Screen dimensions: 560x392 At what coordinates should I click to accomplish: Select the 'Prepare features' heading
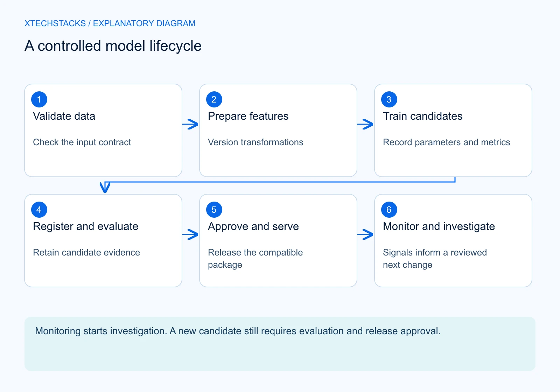[x=248, y=116]
